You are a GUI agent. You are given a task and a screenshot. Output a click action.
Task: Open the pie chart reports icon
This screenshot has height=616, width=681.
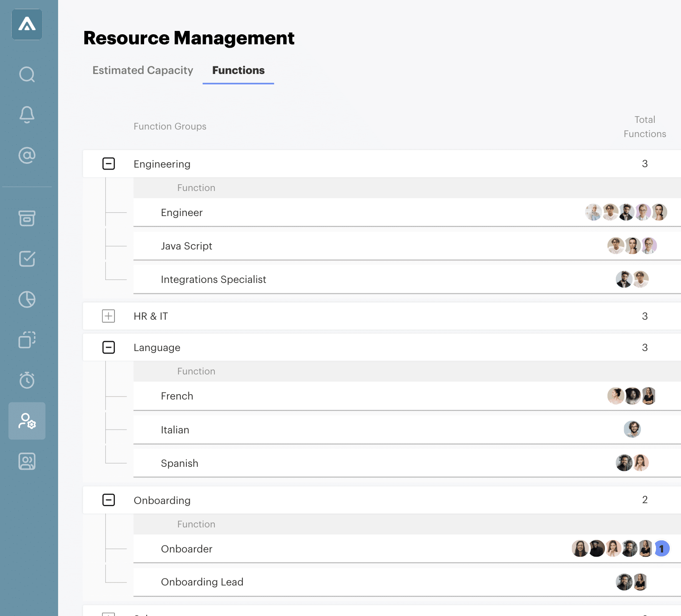point(27,300)
